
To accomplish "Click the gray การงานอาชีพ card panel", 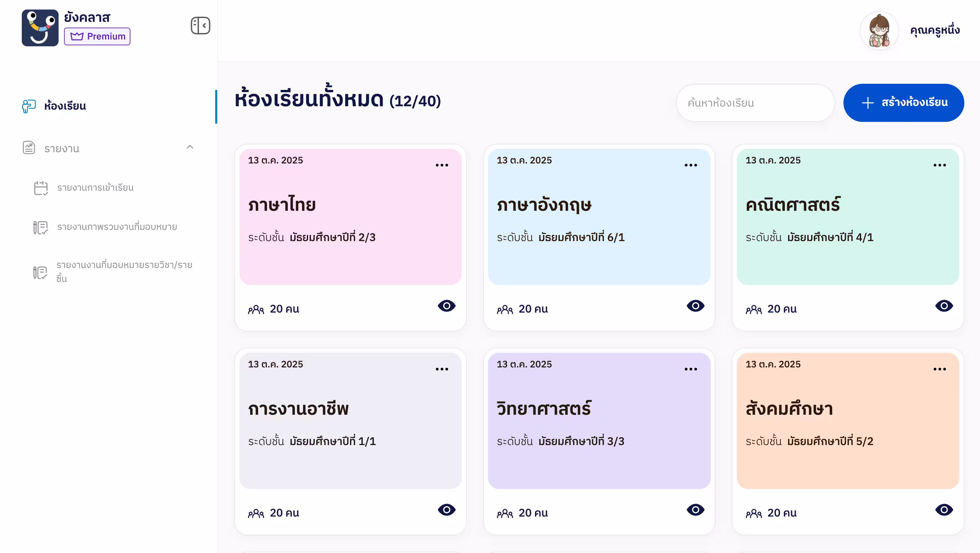I will (x=350, y=420).
